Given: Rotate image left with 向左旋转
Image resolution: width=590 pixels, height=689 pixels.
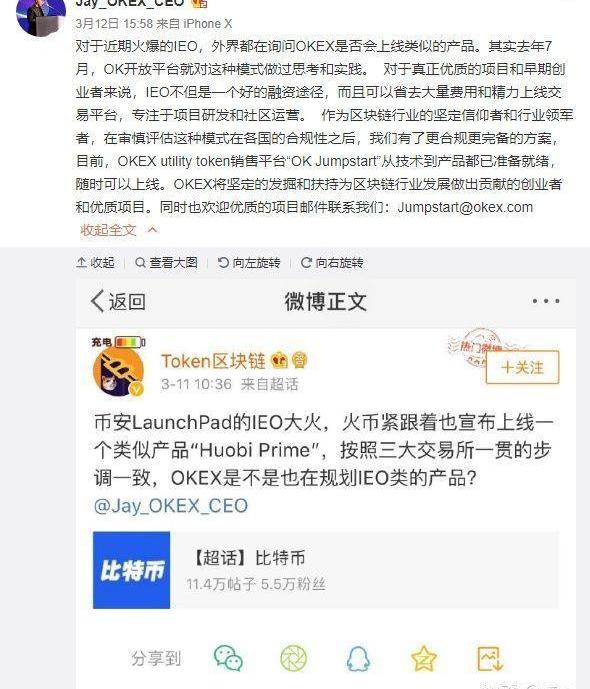Looking at the screenshot, I should tap(249, 263).
